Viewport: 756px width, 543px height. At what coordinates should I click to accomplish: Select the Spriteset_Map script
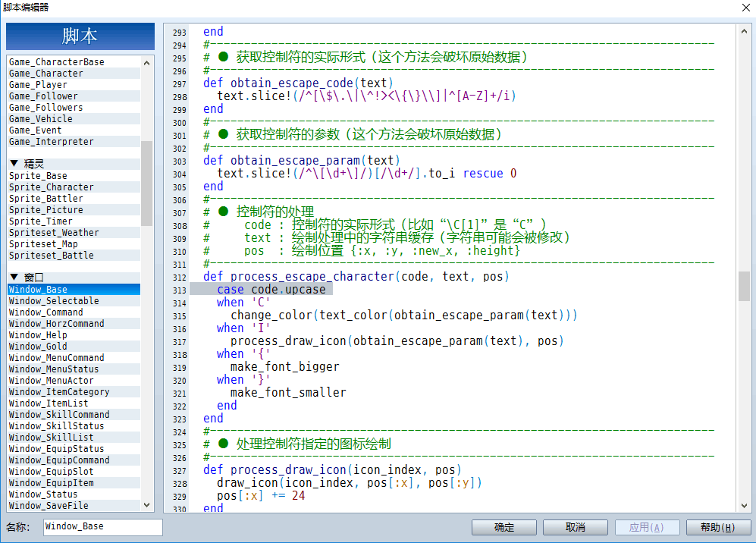tap(74, 244)
